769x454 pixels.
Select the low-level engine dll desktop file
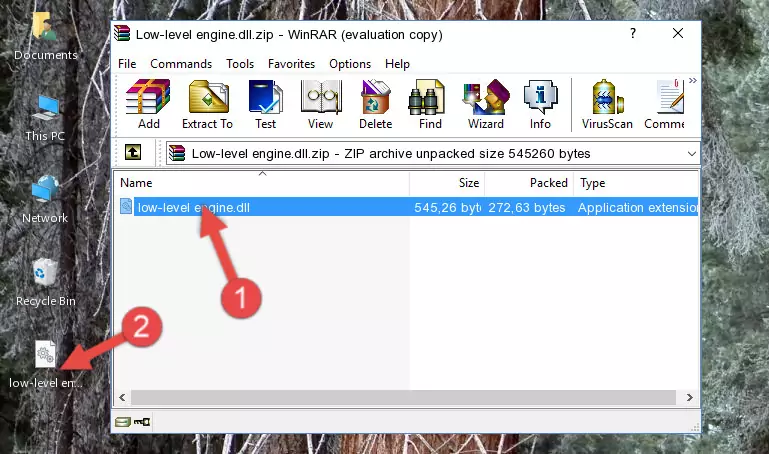(x=46, y=365)
